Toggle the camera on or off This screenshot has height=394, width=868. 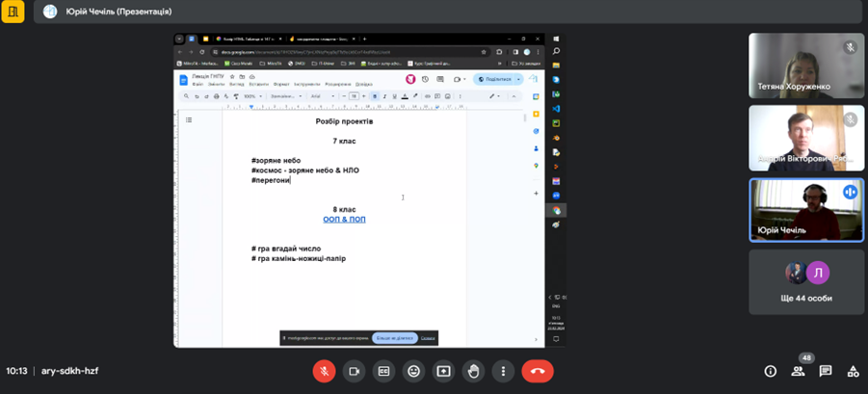pyautogui.click(x=354, y=371)
